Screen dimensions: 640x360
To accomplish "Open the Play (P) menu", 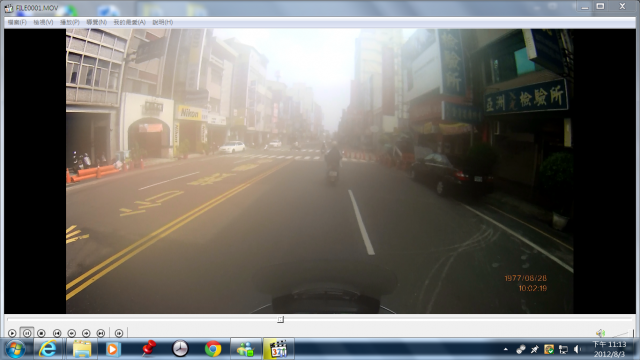I will point(70,22).
